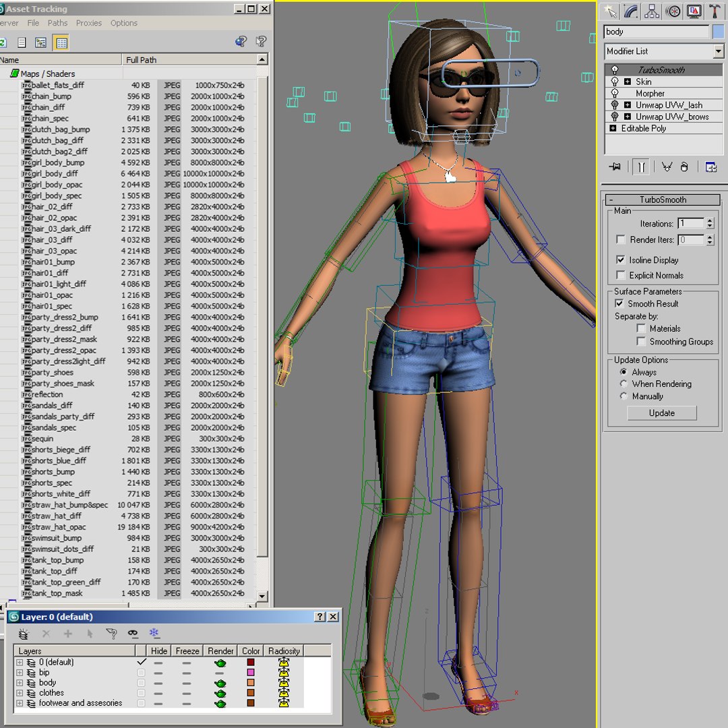728x728 pixels.
Task: Click the object name field 'body'
Action: tap(656, 32)
